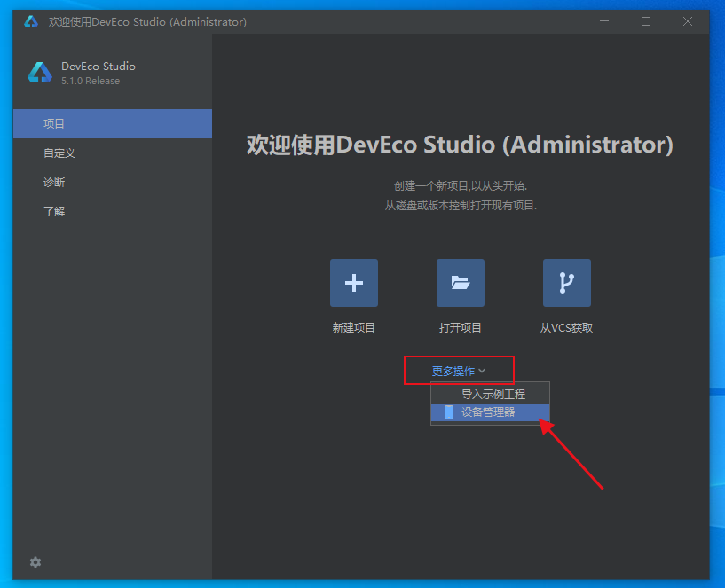Close the DevEco Studio welcome window

click(687, 21)
